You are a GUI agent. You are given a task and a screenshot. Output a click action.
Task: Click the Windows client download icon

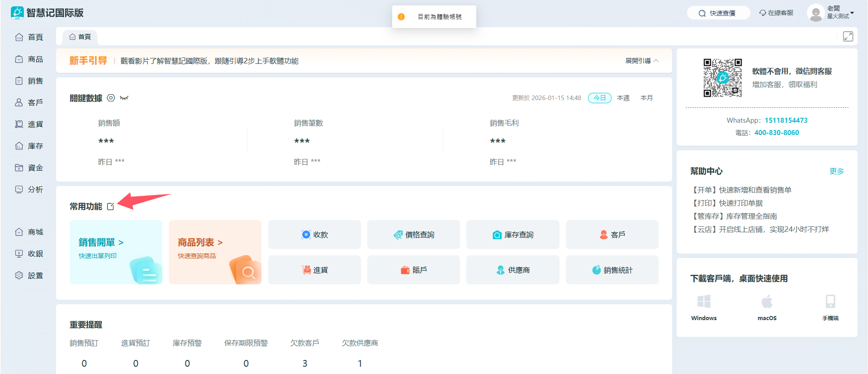pyautogui.click(x=704, y=302)
